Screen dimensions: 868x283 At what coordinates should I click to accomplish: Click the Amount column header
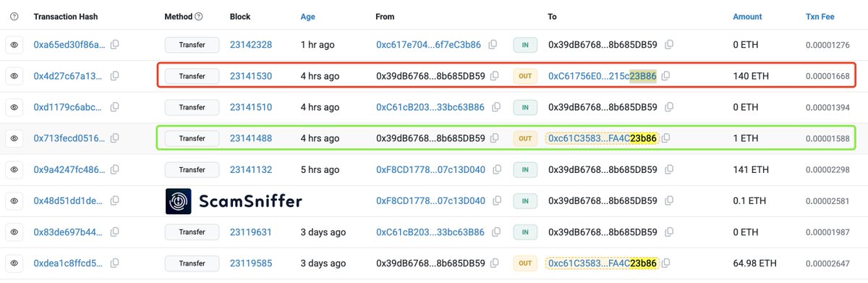point(747,17)
